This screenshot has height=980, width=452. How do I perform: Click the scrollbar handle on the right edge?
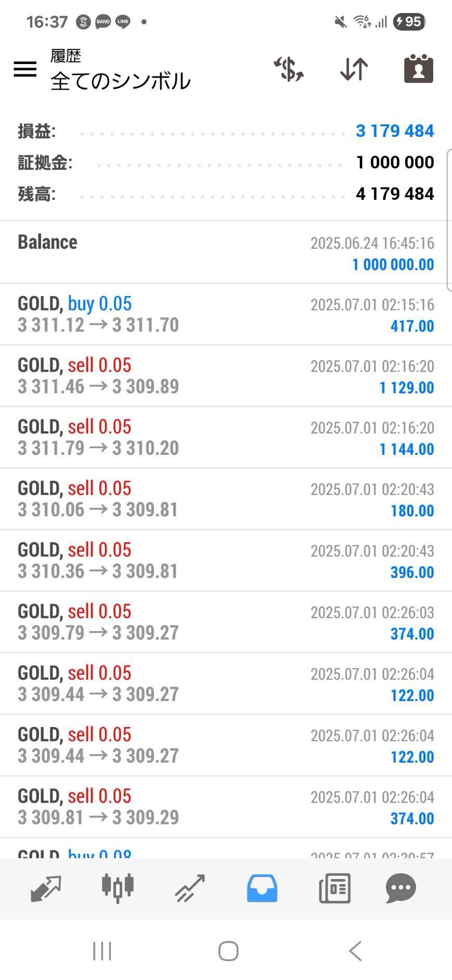[x=449, y=220]
